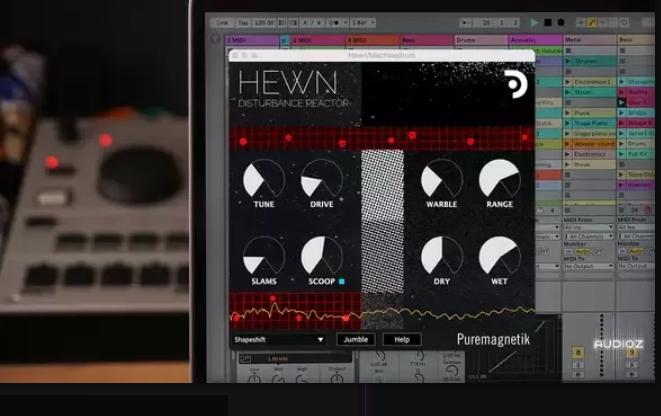Open Metal track No Output dropdown
The image size is (661, 416).
(588, 266)
